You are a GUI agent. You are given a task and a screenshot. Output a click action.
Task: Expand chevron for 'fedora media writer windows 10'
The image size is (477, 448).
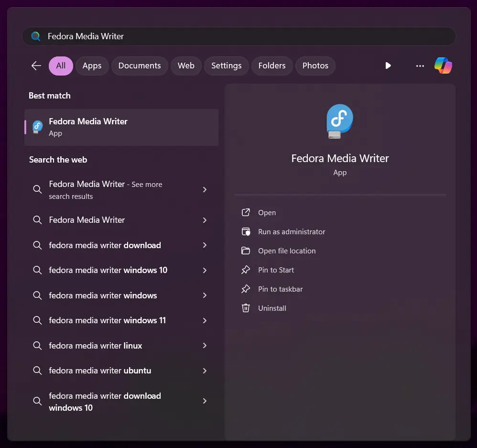pos(205,270)
